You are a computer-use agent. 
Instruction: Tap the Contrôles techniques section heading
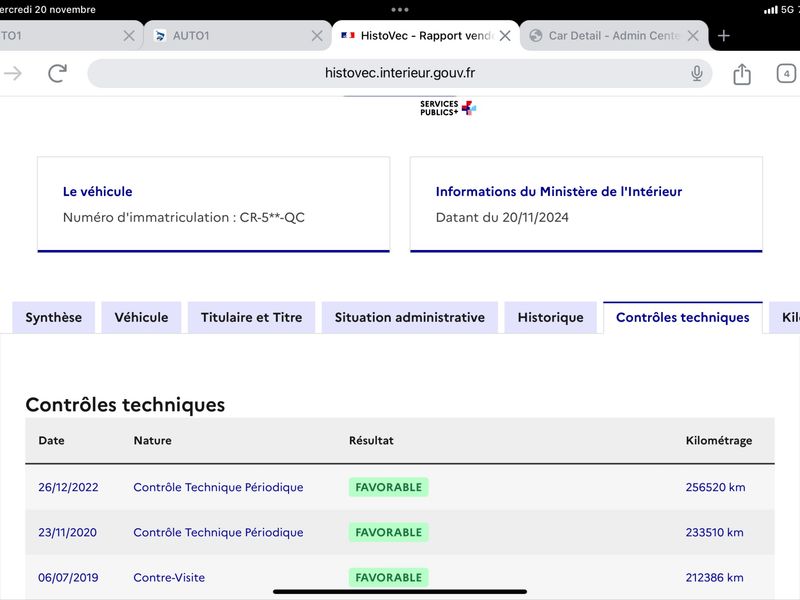tap(126, 405)
